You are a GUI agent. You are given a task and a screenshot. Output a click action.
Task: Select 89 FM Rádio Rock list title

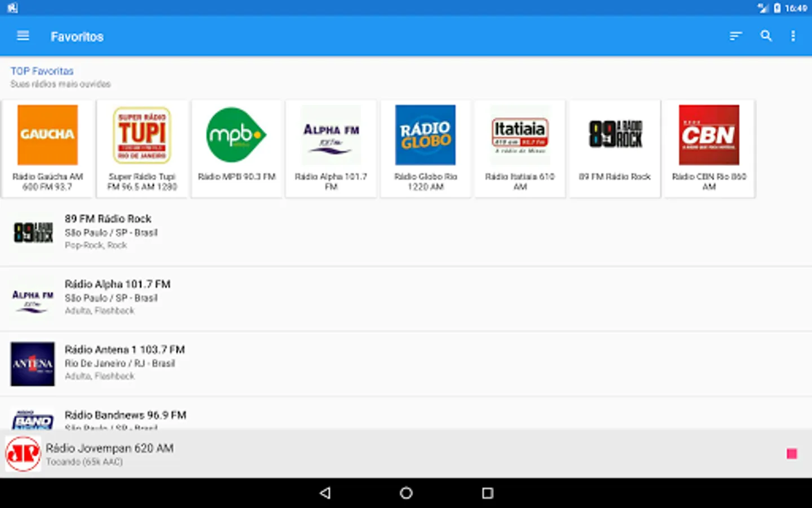pyautogui.click(x=108, y=218)
